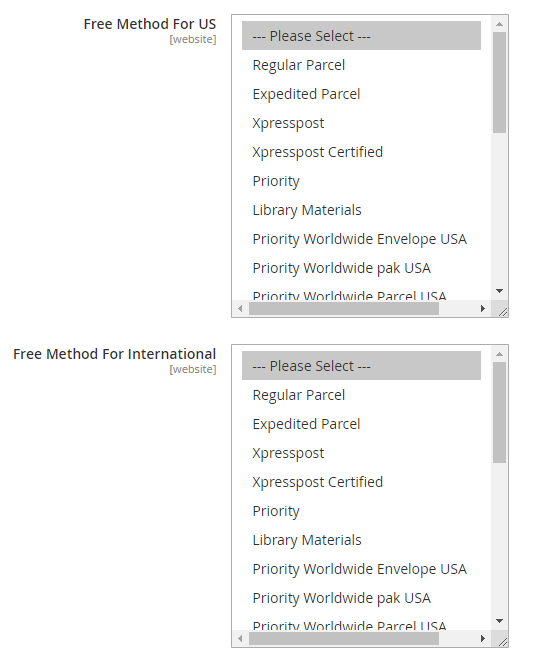This screenshot has width=548, height=664.
Task: Click resize handle of US method list
Action: (502, 312)
